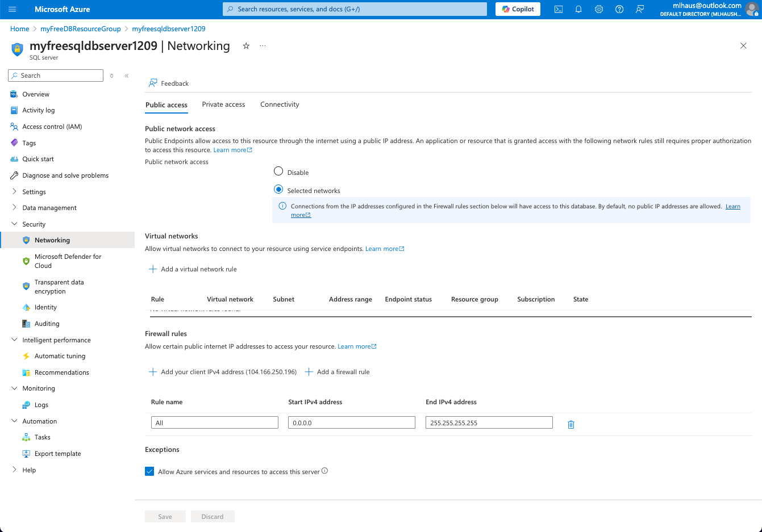Open Export template
Image resolution: width=762 pixels, height=532 pixels.
pyautogui.click(x=57, y=454)
